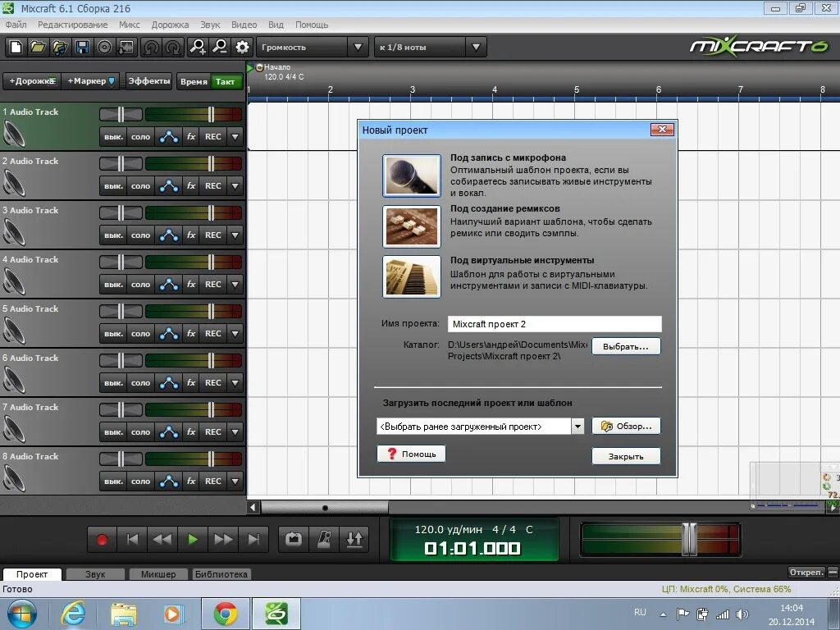The height and width of the screenshot is (630, 840).
Task: Open the Эффекты button above the tracks
Action: [x=149, y=81]
